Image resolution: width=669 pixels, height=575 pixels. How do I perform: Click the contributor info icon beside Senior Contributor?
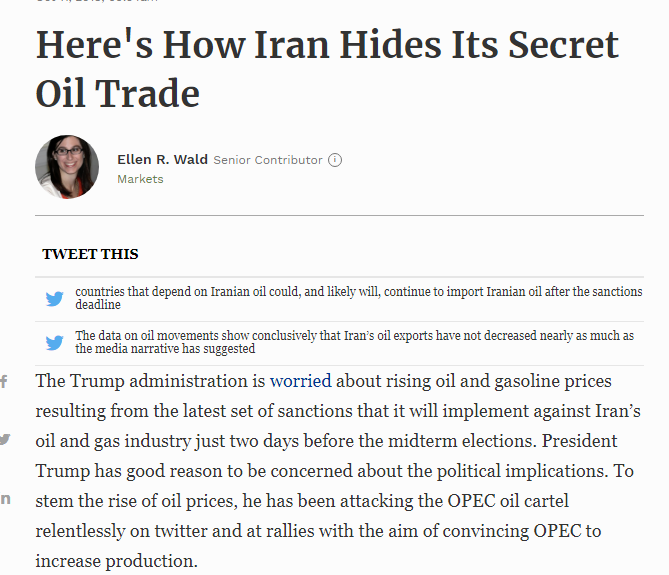(335, 160)
